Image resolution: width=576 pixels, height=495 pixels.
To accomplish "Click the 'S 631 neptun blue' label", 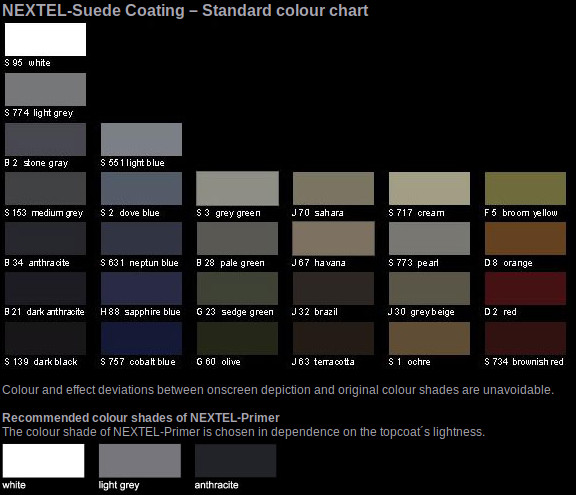I will pos(139,263).
